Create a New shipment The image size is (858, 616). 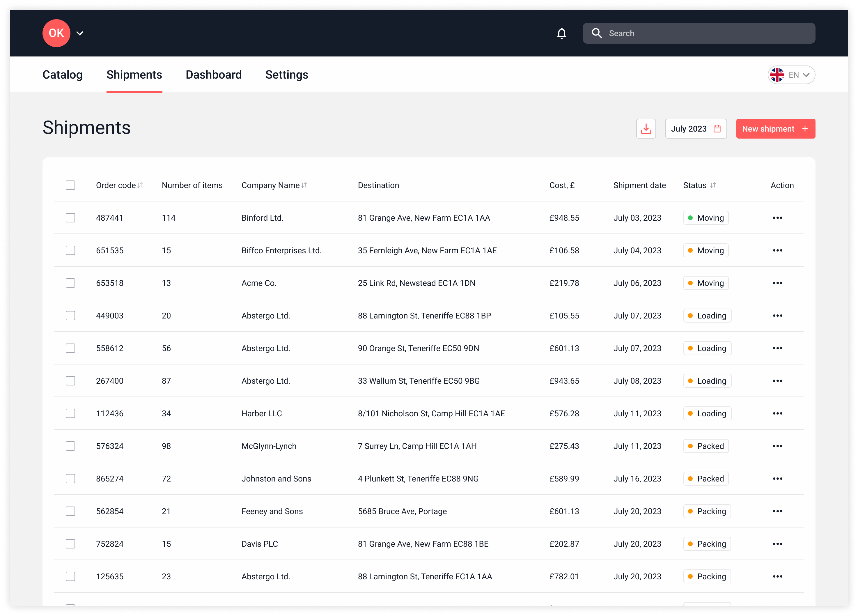point(775,129)
